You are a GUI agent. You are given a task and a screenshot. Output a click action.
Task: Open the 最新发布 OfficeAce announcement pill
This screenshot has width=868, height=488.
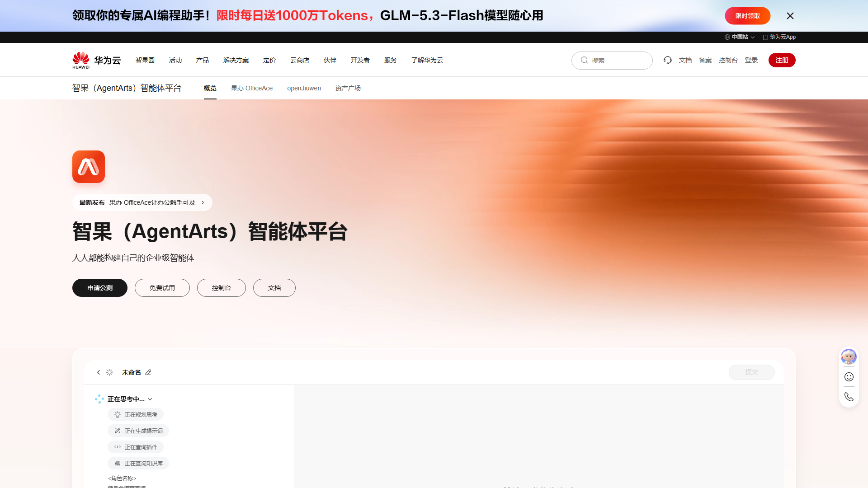pyautogui.click(x=142, y=202)
